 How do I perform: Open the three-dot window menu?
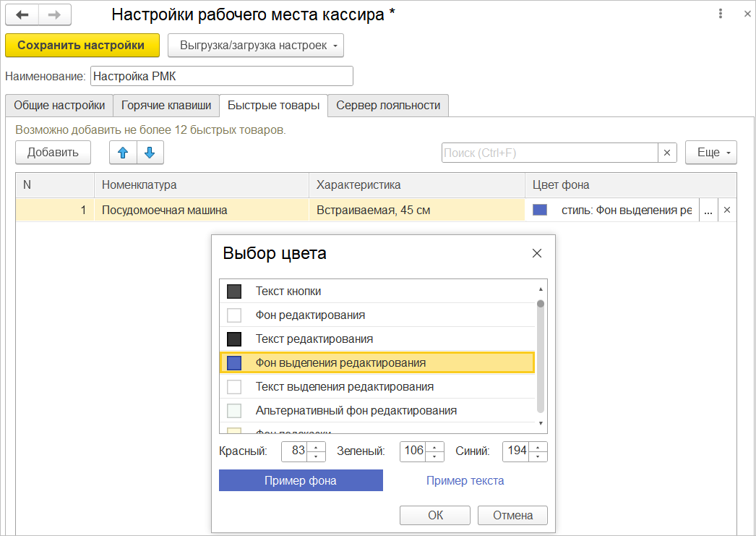(x=721, y=14)
